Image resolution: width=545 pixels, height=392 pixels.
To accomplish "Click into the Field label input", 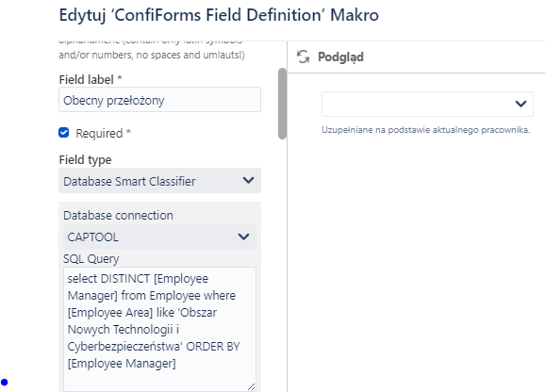I will coord(159,100).
